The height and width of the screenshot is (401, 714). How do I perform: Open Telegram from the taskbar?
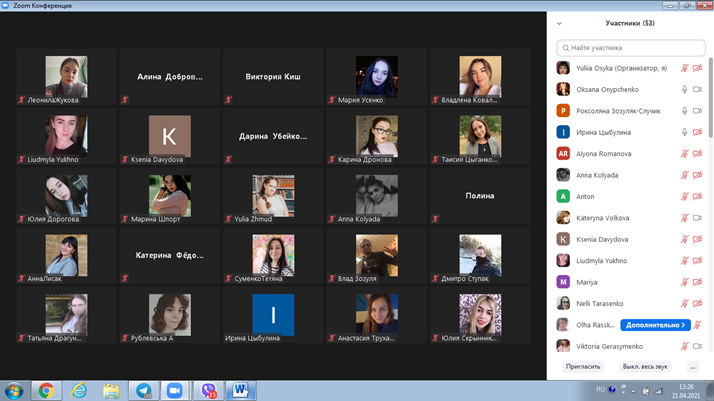(143, 390)
